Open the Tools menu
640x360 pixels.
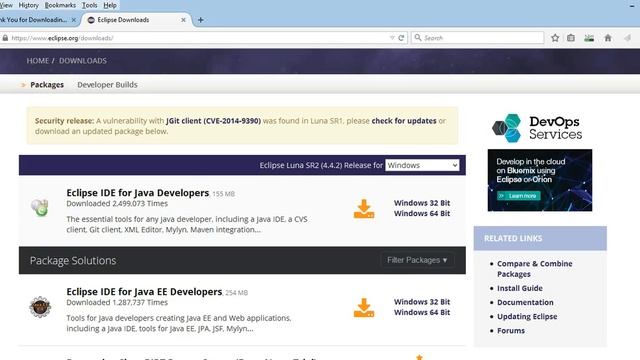(89, 5)
